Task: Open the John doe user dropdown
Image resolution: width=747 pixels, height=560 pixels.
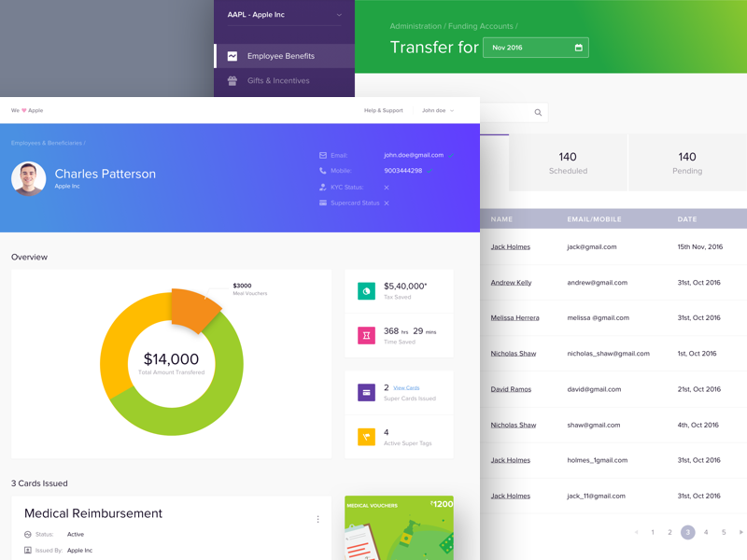Action: pyautogui.click(x=437, y=111)
